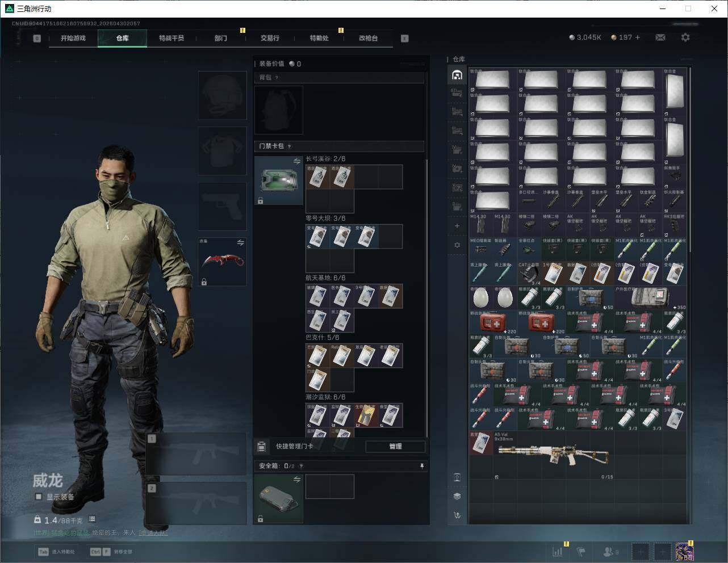Click the 管理 button for keycards

395,447
